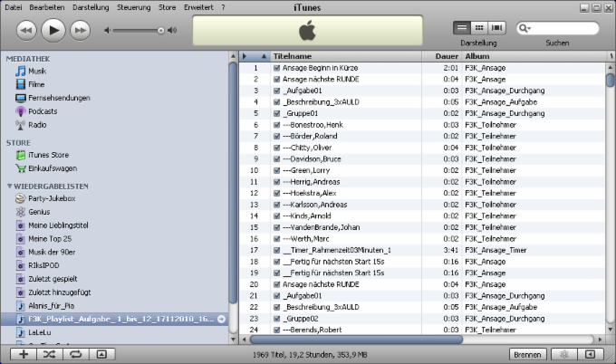Open Podcasts library

tap(43, 111)
